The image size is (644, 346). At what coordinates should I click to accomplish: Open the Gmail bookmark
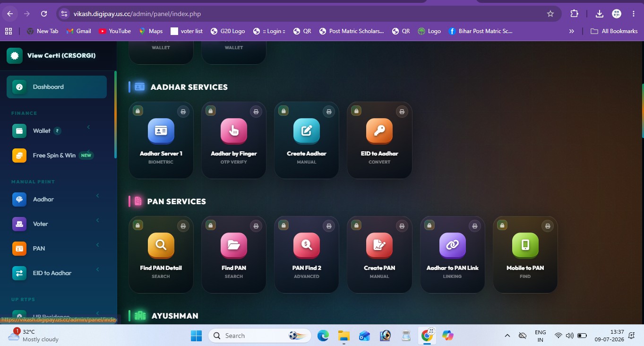(78, 31)
